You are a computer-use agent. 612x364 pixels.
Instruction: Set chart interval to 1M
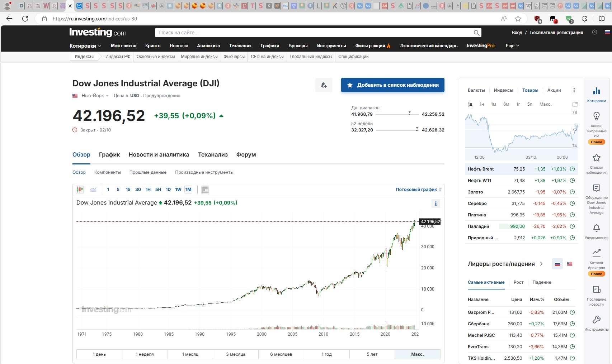(188, 190)
